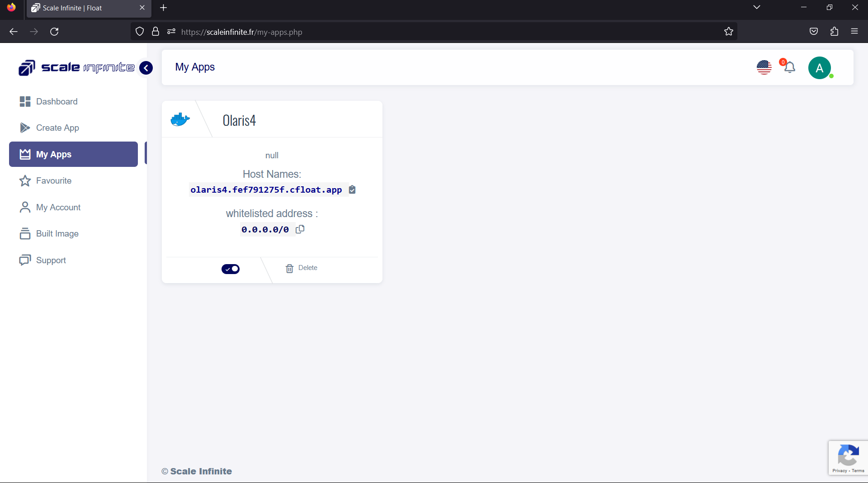Viewport: 868px width, 483px height.
Task: Open site permissions icon in address bar
Action: coord(171,32)
